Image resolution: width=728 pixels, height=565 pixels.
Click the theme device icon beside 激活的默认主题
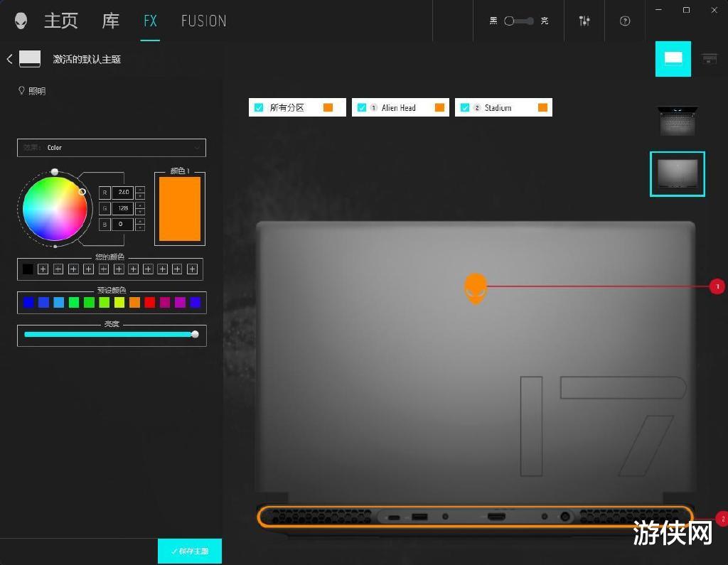pos(30,59)
